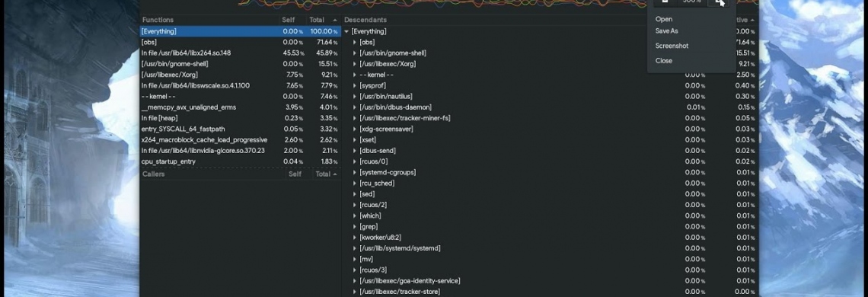Screen dimensions: 868x297
Task: Select the Save As menu entry
Action: 666,31
